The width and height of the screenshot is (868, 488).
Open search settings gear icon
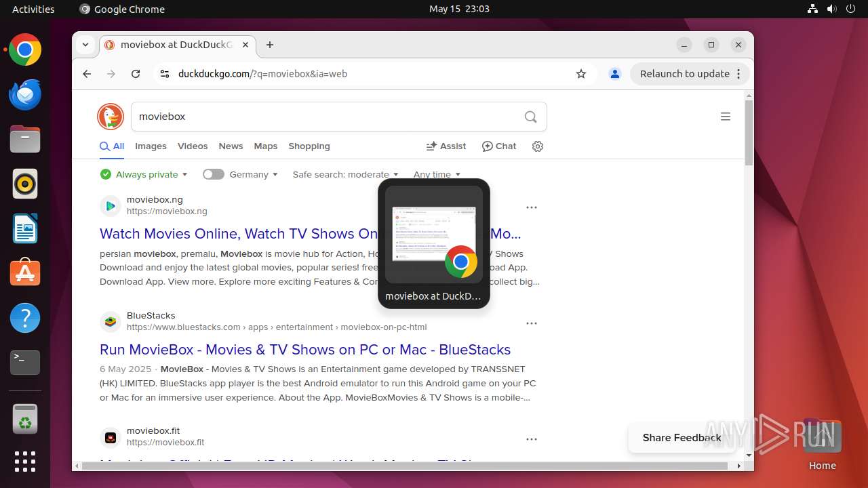pos(538,146)
